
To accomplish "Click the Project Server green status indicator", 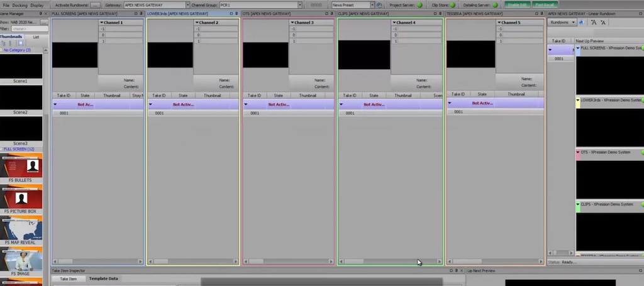I will point(419,5).
